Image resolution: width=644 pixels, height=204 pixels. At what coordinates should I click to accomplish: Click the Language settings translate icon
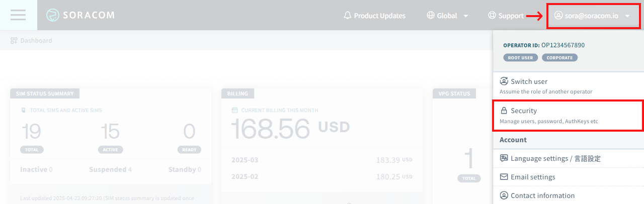tap(504, 158)
